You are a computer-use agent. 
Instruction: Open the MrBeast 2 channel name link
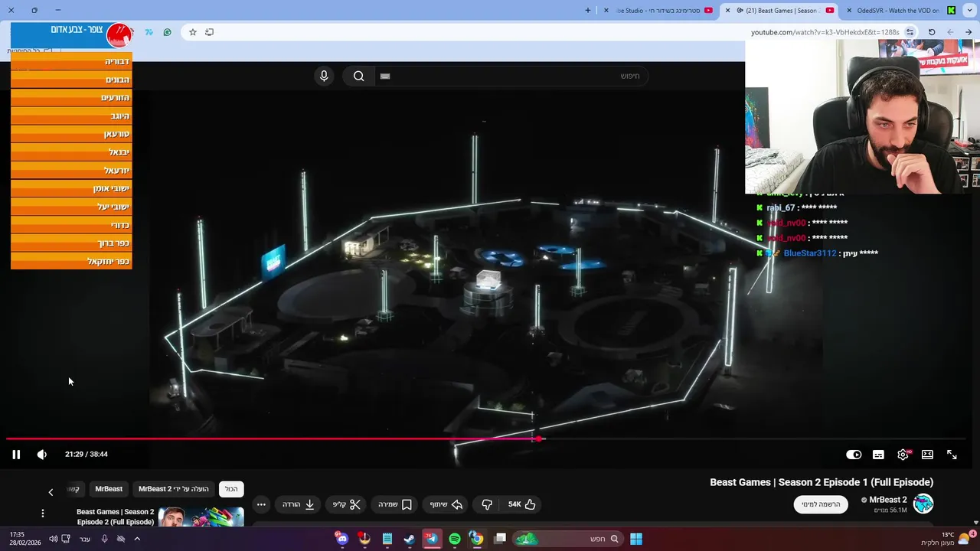coord(888,500)
